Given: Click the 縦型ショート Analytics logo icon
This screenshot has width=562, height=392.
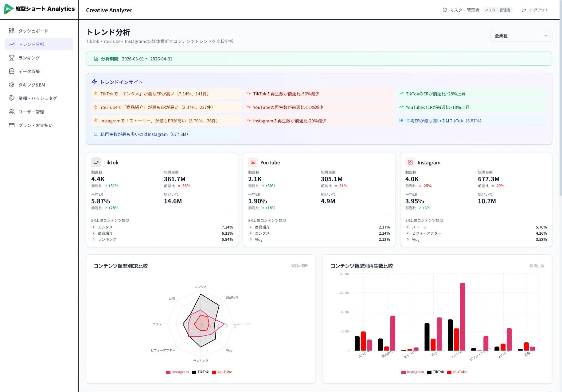Looking at the screenshot, I should pyautogui.click(x=8, y=9).
